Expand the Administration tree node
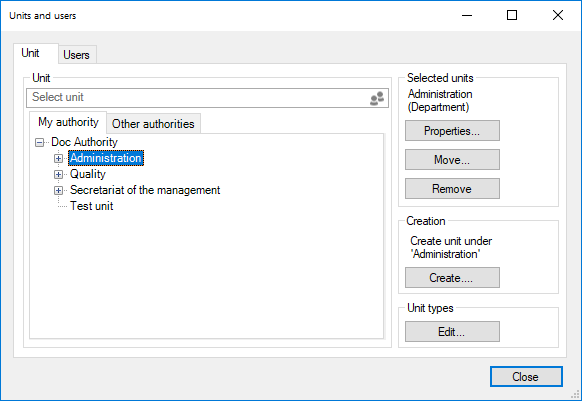 (58, 158)
